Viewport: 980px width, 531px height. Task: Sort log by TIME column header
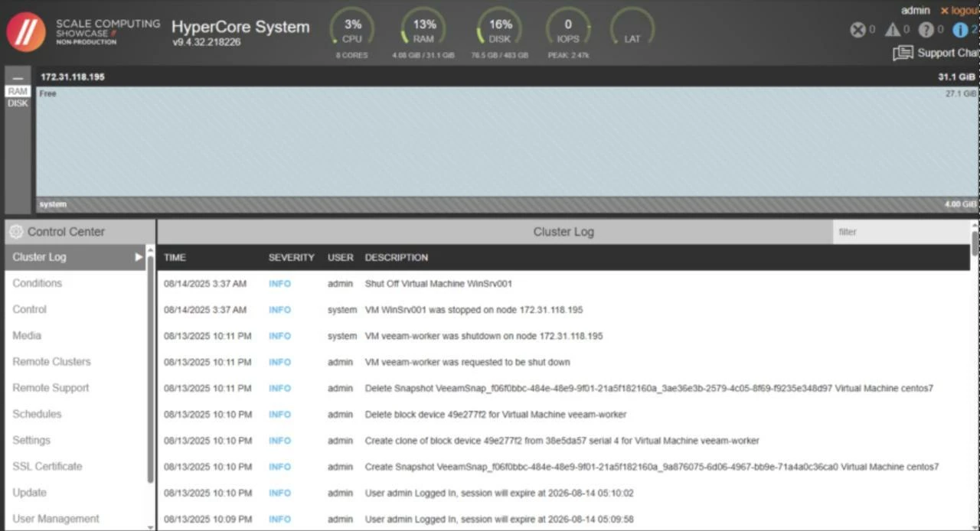pyautogui.click(x=175, y=257)
